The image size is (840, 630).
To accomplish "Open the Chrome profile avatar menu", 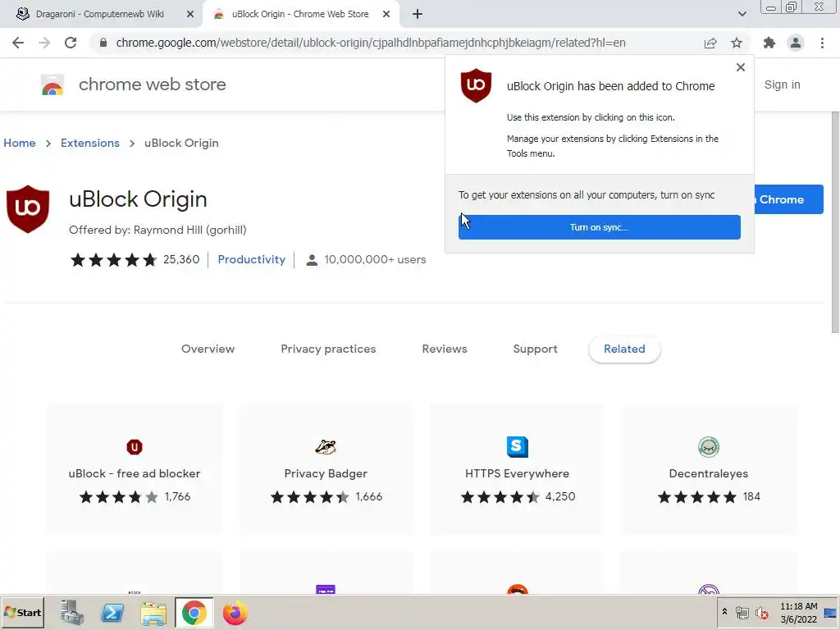I will click(796, 43).
